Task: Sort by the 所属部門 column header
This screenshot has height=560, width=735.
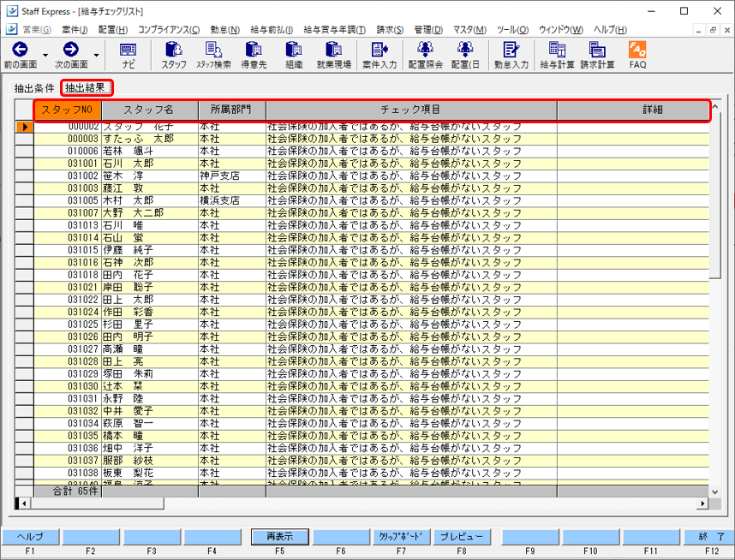Action: [x=232, y=110]
